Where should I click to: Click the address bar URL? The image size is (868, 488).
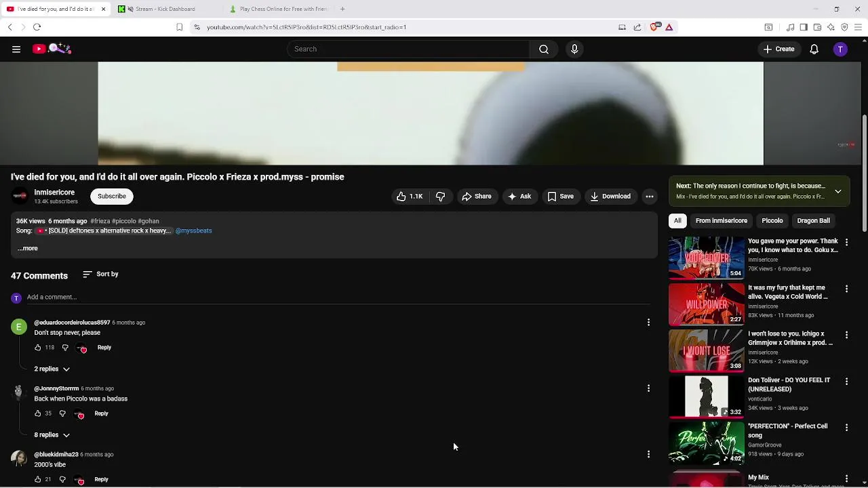click(307, 27)
